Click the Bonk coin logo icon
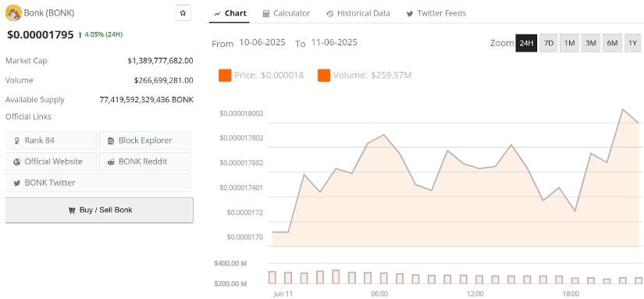This screenshot has width=644, height=299. (13, 13)
